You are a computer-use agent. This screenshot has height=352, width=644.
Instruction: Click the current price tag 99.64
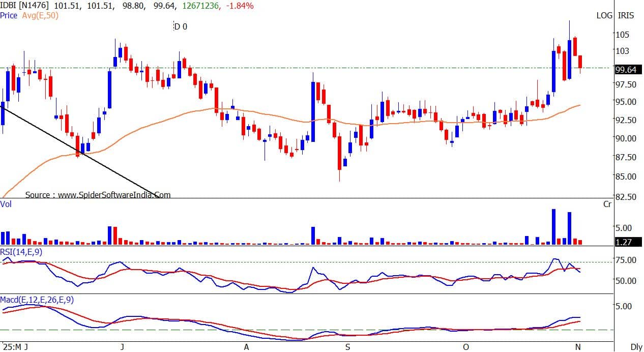tap(625, 70)
